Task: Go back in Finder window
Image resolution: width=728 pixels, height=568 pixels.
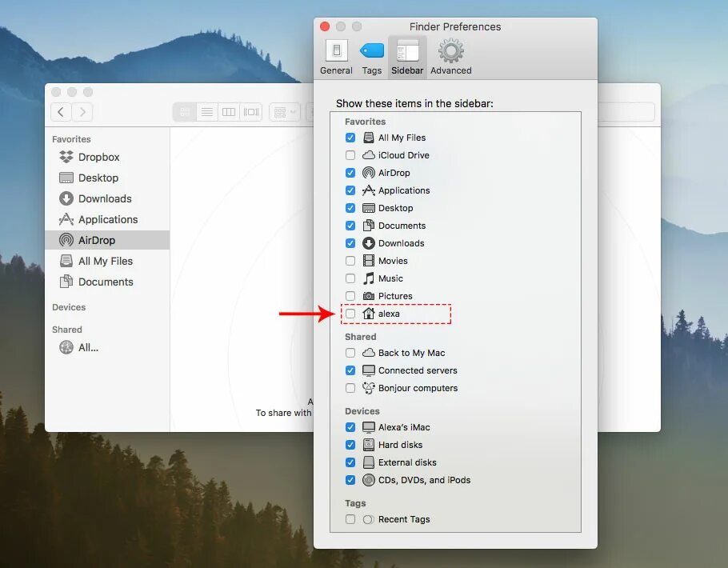Action: [61, 112]
